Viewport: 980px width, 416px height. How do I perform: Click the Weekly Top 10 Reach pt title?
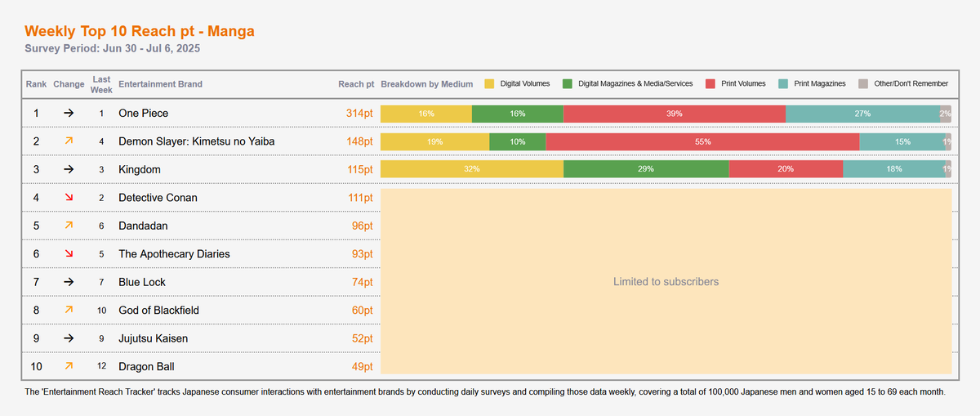click(140, 31)
